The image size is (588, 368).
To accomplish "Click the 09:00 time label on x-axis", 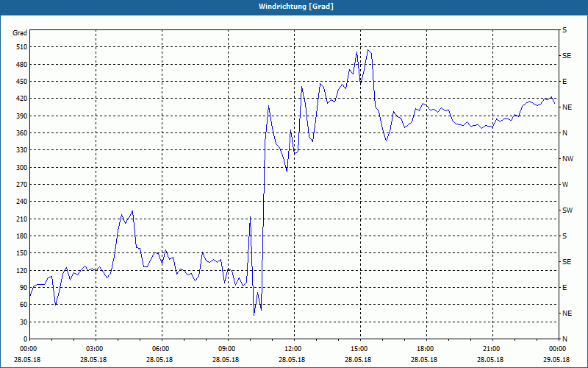I will (x=228, y=349).
